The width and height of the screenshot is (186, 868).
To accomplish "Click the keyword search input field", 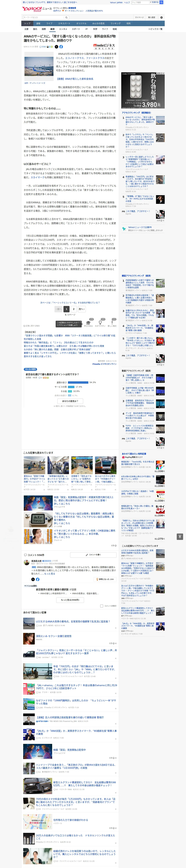I will point(44,18).
